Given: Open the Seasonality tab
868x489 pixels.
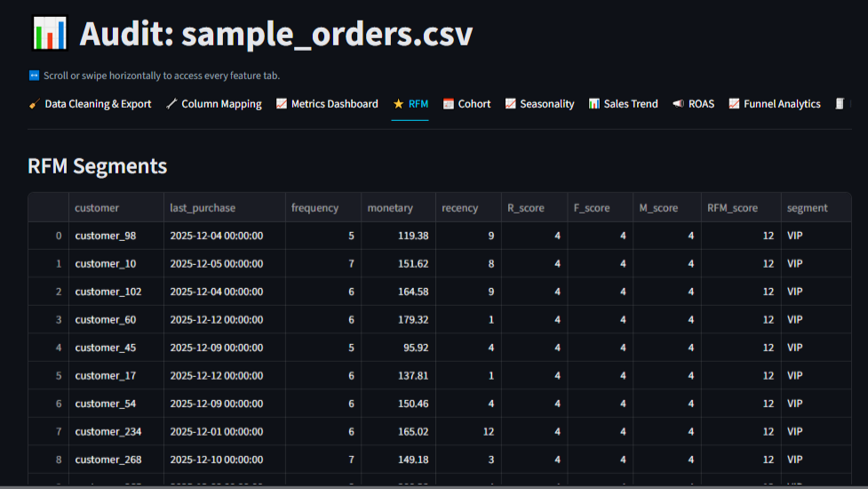Looking at the screenshot, I should [x=540, y=104].
